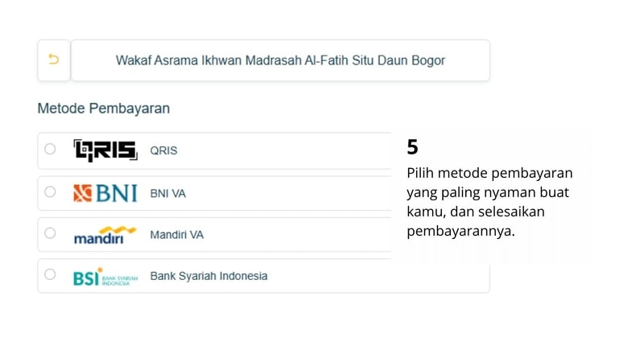Click the Bank Syariah Indonesia text label
Viewport: 644px width, 362px height.
(208, 276)
